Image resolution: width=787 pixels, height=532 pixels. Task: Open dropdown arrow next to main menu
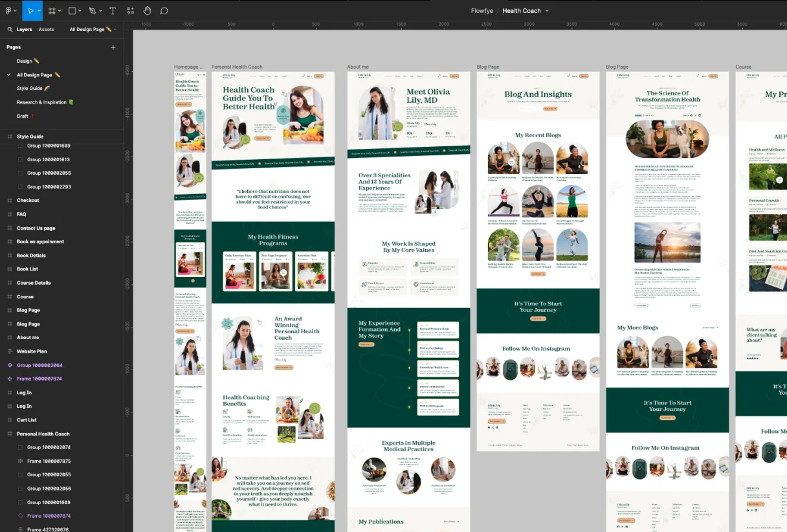[16, 11]
